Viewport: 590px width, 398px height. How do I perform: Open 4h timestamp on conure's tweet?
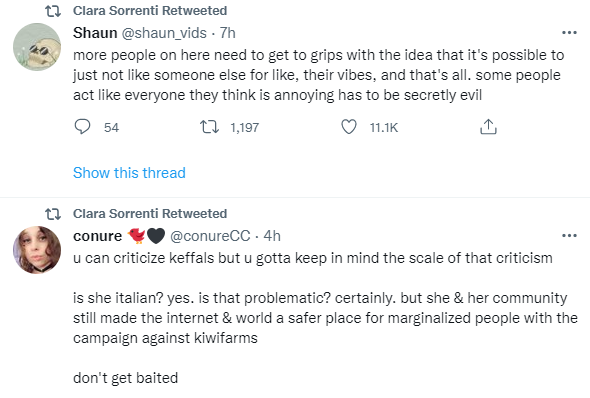[272, 236]
